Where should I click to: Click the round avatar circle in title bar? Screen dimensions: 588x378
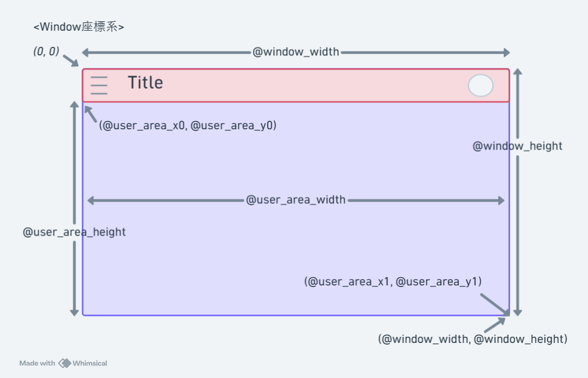(x=480, y=85)
